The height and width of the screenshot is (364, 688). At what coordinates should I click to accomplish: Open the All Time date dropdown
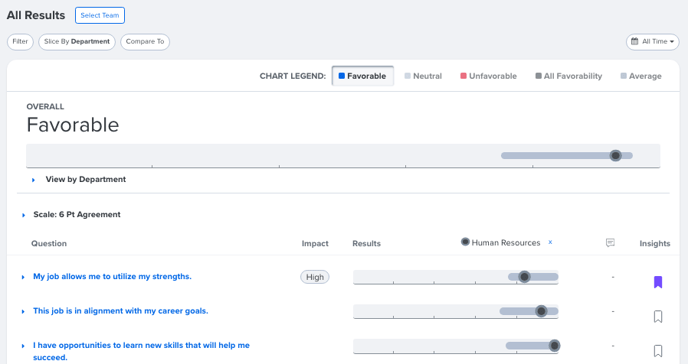click(652, 42)
